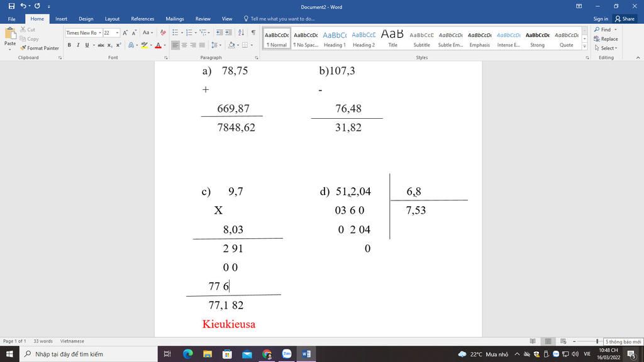Adjust the zoom slider
The height and width of the screenshot is (362, 644).
pos(597,341)
